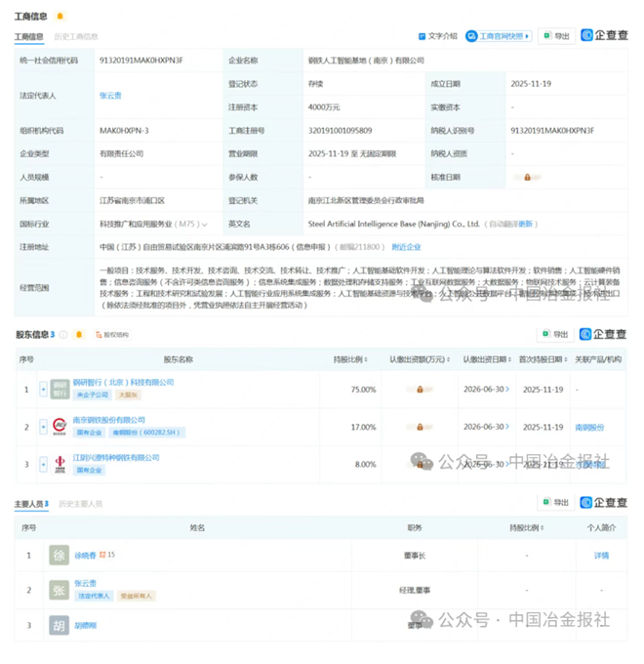The width and height of the screenshot is (644, 664).
Task: Switch to the 历史工商信息 tab
Action: click(x=75, y=37)
